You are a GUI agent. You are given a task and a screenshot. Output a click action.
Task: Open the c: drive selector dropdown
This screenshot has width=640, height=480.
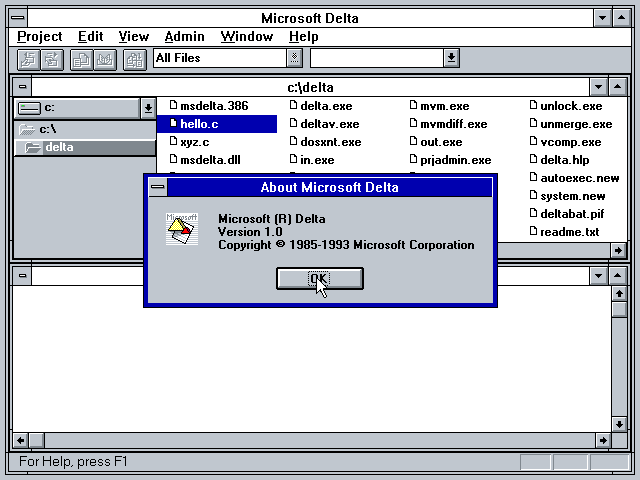(x=148, y=108)
